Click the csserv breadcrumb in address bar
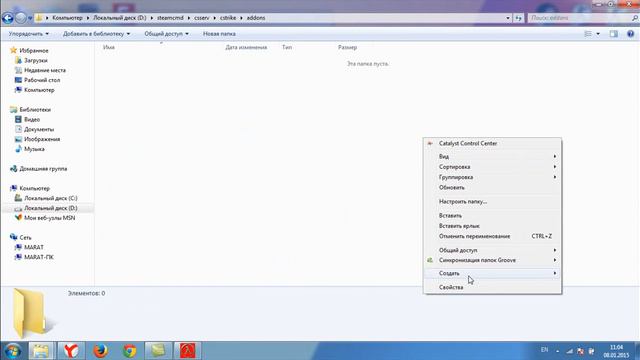The height and width of the screenshot is (360, 640). coord(202,18)
